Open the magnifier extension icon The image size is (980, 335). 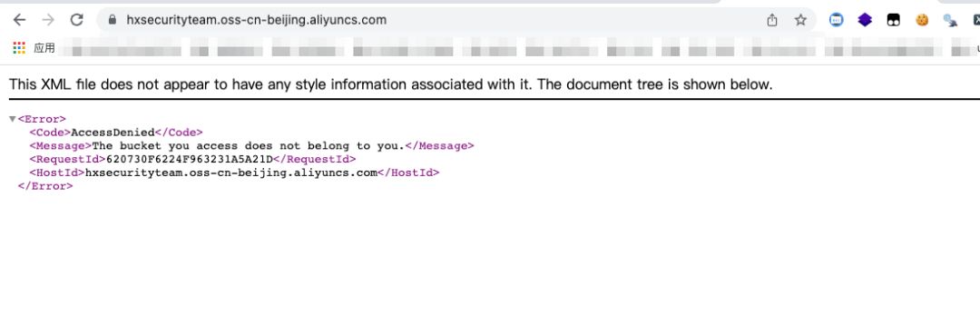tap(951, 21)
